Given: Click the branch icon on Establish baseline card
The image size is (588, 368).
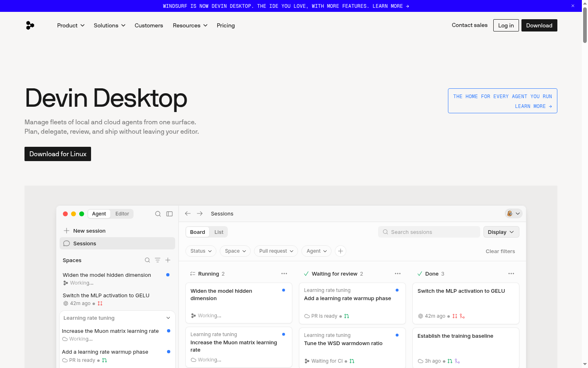Looking at the screenshot, I should [457, 361].
